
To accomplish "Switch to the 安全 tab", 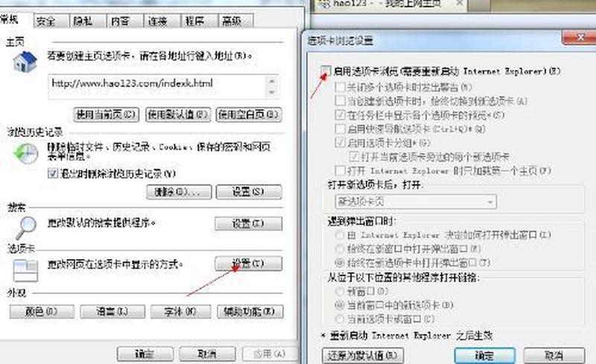I will [x=51, y=21].
